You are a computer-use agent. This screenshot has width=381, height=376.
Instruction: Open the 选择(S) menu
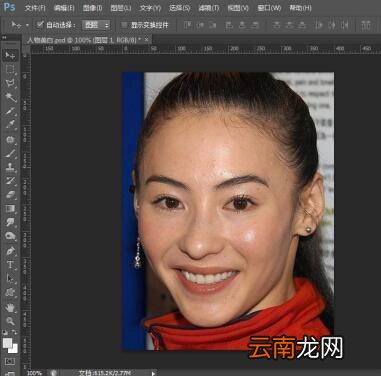[179, 8]
